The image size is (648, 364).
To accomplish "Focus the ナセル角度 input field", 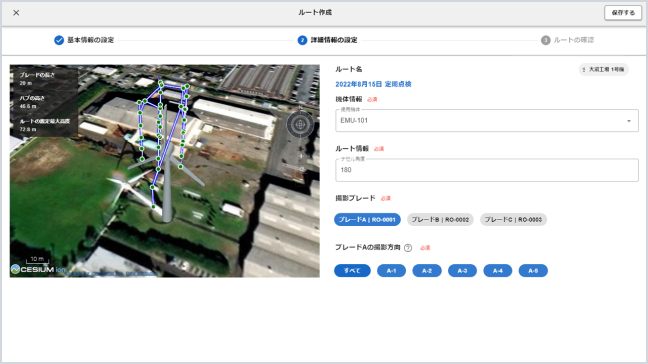I will pyautogui.click(x=487, y=170).
